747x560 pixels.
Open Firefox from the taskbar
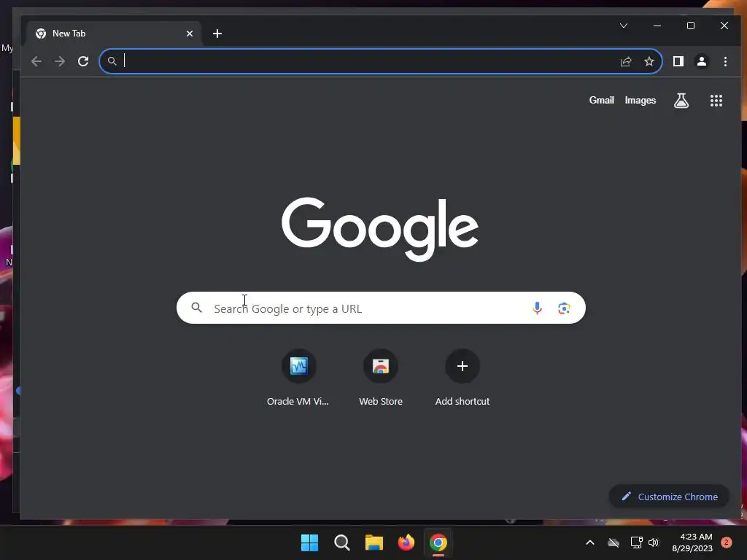point(406,542)
